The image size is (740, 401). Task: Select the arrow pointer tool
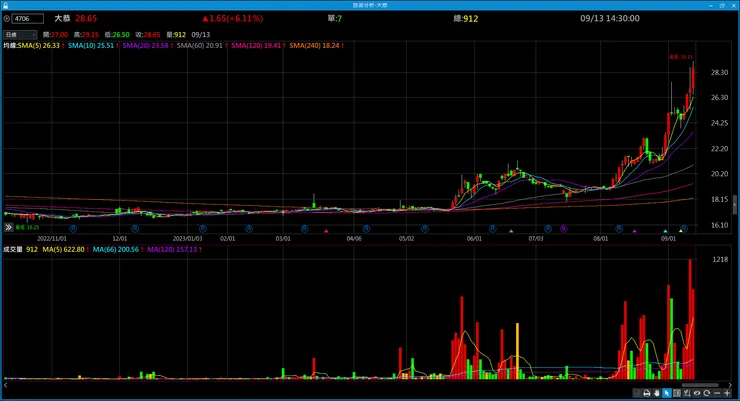click(666, 393)
